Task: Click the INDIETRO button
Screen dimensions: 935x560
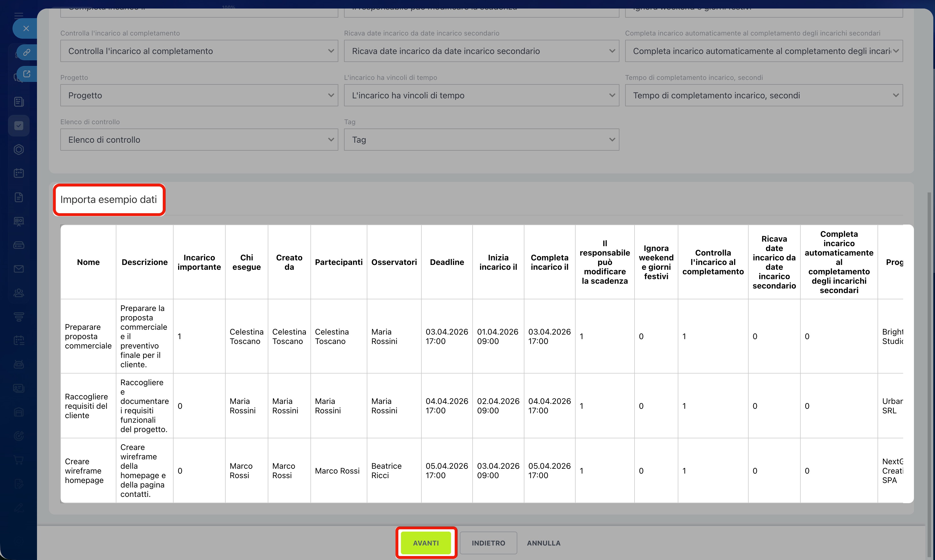Action: click(488, 543)
